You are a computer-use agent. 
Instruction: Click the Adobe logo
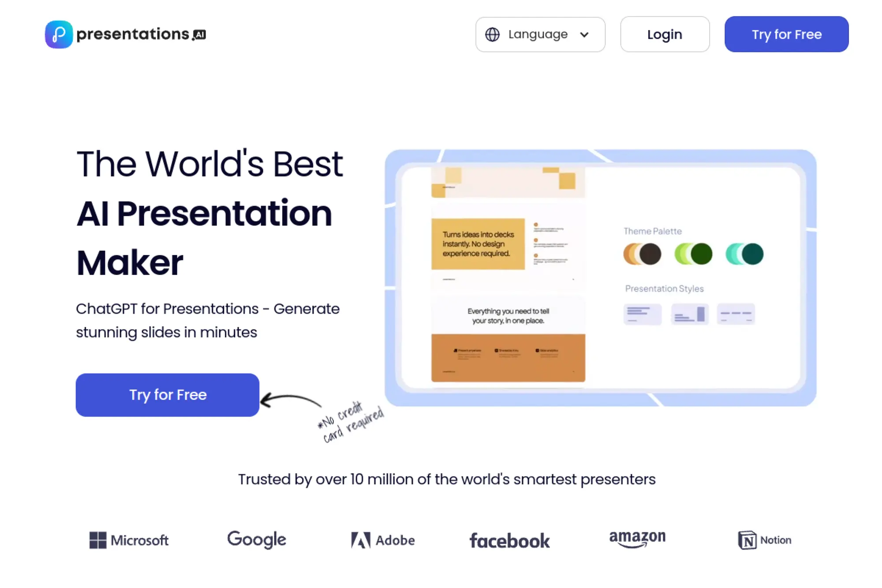tap(382, 540)
